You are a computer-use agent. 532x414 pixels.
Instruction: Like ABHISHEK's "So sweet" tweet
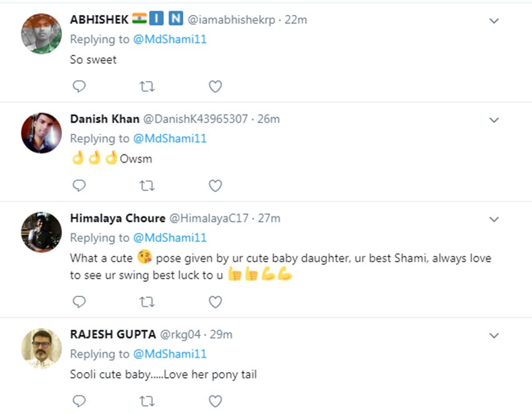(x=215, y=86)
